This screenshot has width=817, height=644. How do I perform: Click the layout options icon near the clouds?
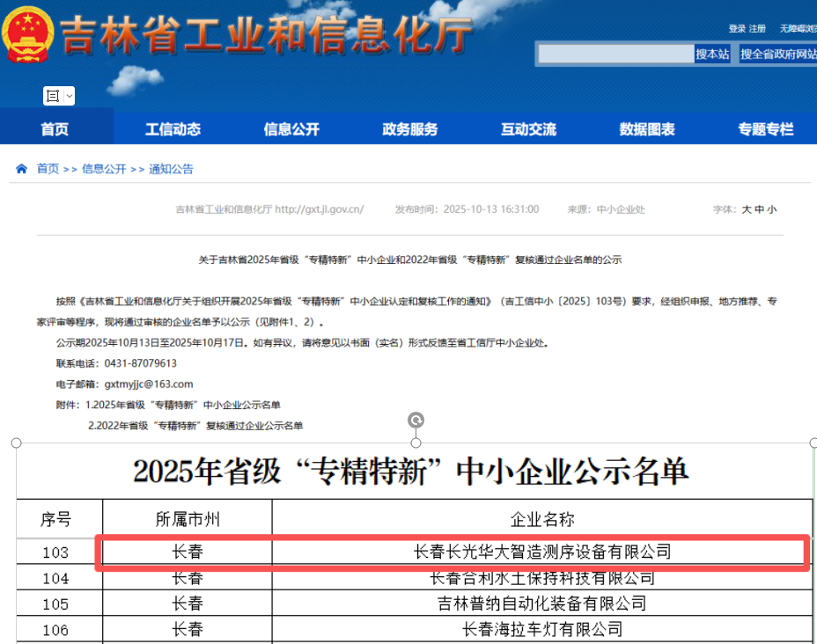pos(52,96)
